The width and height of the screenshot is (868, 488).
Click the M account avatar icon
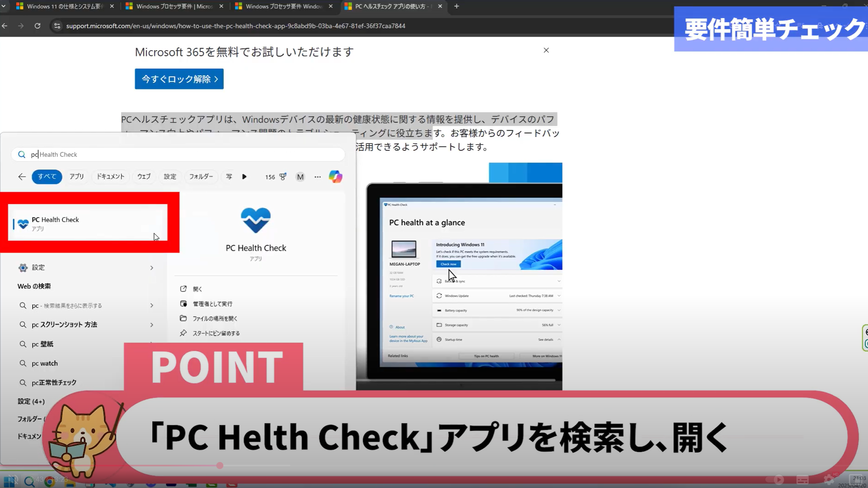click(x=300, y=177)
